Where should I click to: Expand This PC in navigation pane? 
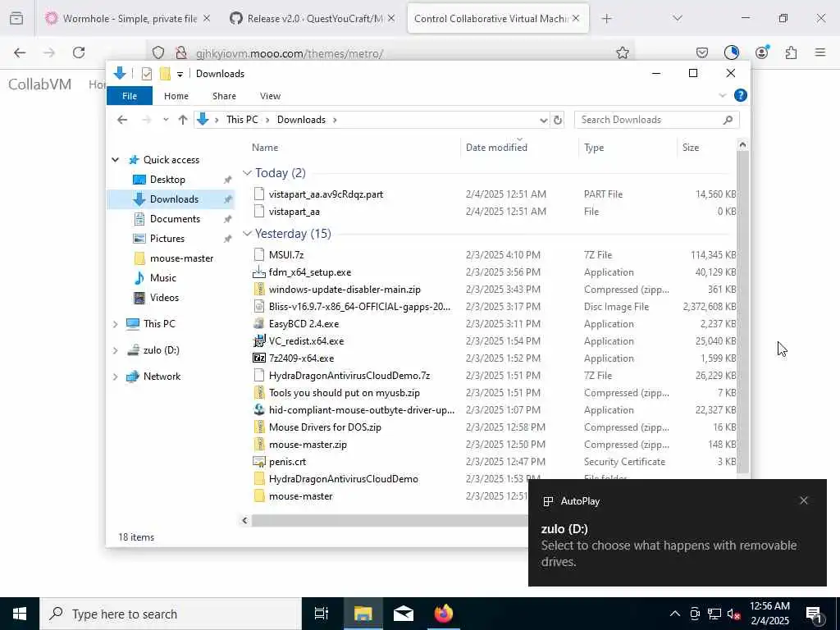(x=115, y=323)
